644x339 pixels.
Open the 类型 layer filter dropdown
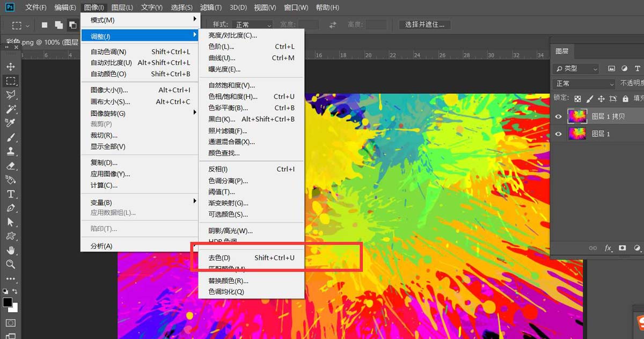pos(576,69)
